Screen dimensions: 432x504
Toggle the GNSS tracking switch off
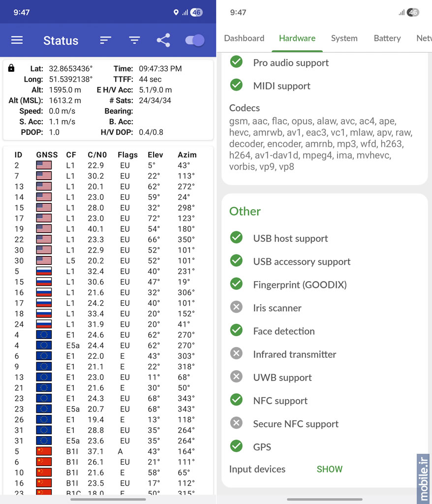(x=195, y=40)
